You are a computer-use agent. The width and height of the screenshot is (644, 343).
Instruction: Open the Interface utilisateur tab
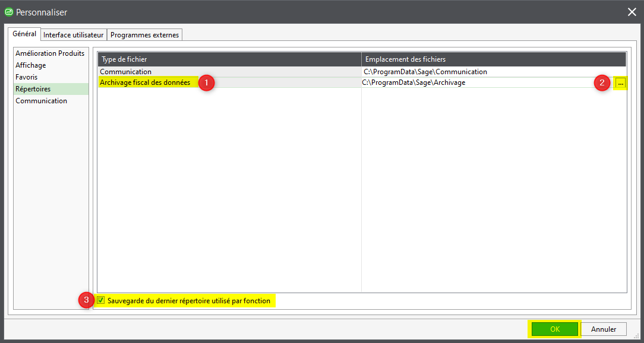click(x=74, y=35)
